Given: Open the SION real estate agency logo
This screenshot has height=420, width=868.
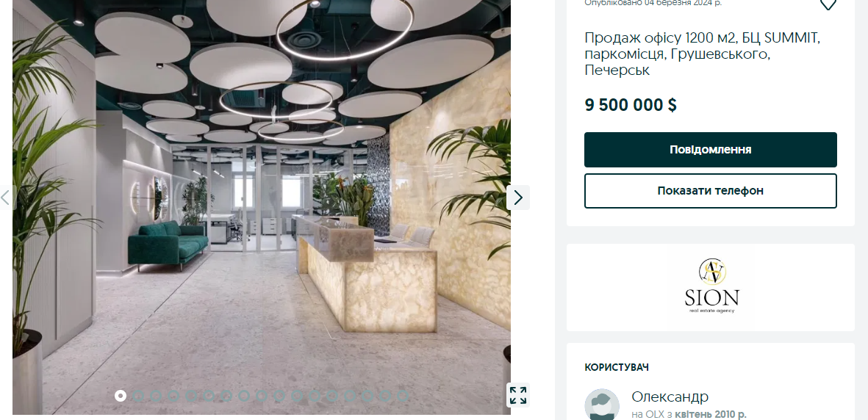Looking at the screenshot, I should point(711,286).
